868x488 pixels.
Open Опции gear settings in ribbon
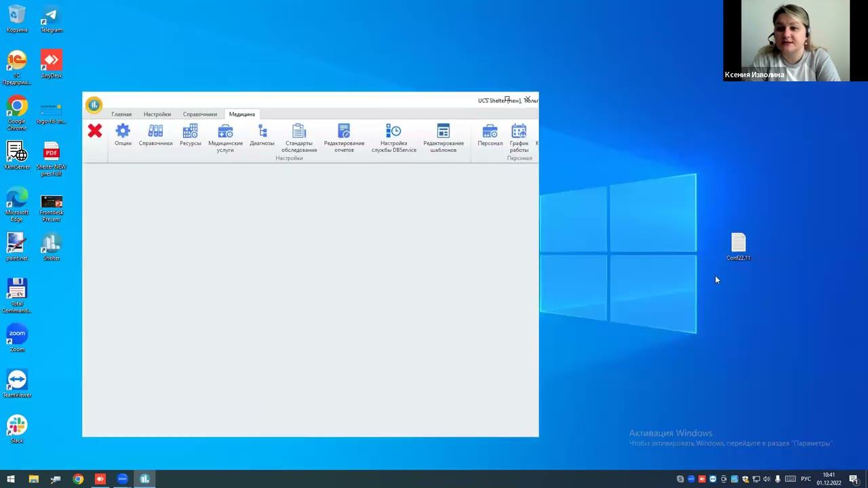[123, 135]
